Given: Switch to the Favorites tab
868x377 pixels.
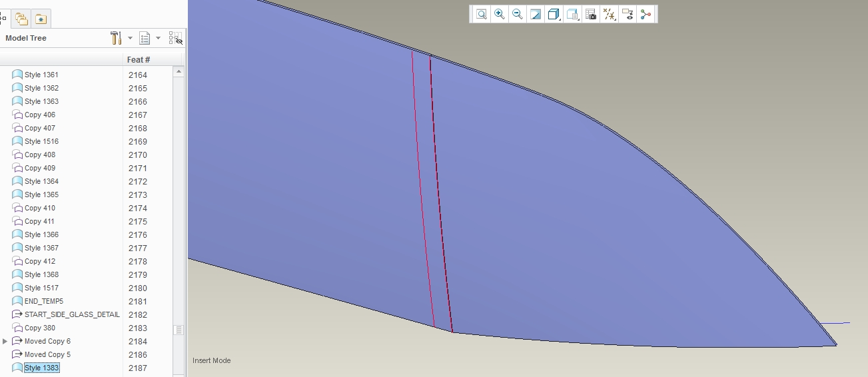Looking at the screenshot, I should tap(41, 19).
